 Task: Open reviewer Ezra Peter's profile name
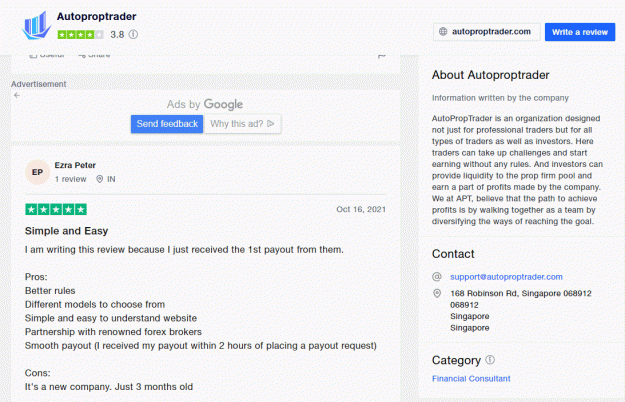pos(75,165)
